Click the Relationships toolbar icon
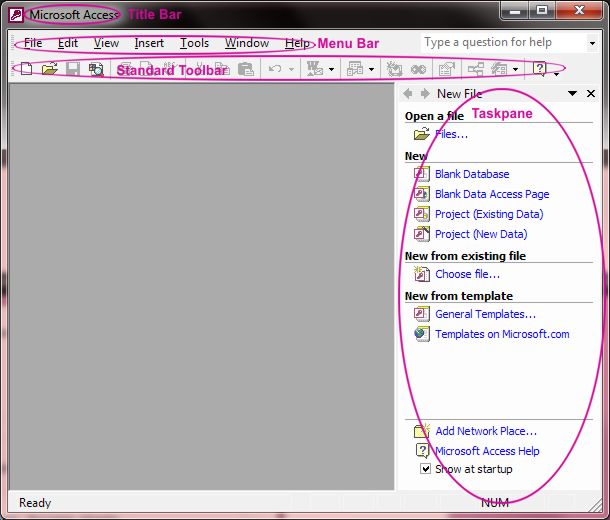Image resolution: width=610 pixels, height=520 pixels. [x=475, y=69]
